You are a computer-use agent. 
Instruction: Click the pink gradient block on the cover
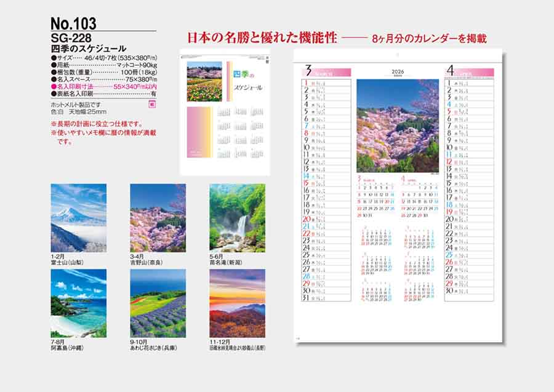(x=199, y=132)
